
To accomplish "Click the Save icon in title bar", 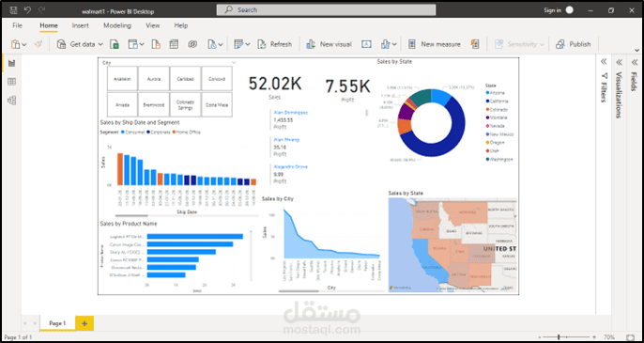I will 13,10.
